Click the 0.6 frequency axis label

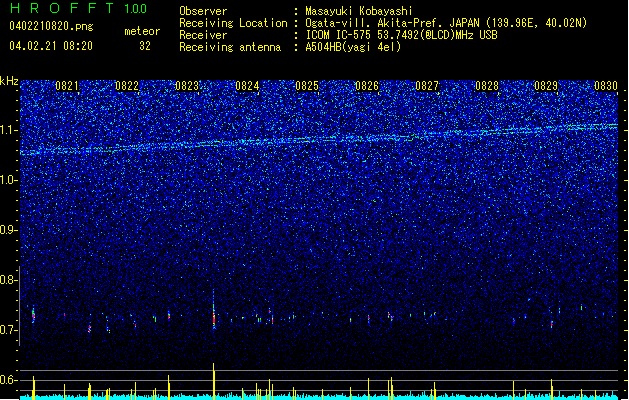point(9,380)
